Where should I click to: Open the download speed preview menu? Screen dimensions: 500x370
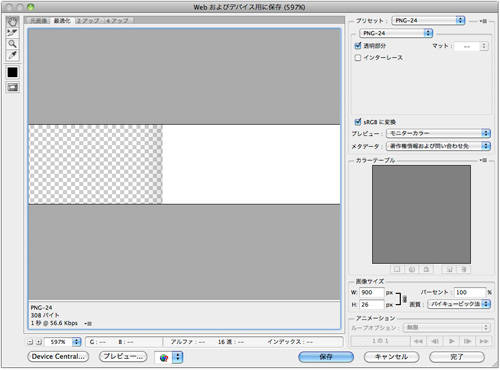pyautogui.click(x=88, y=323)
